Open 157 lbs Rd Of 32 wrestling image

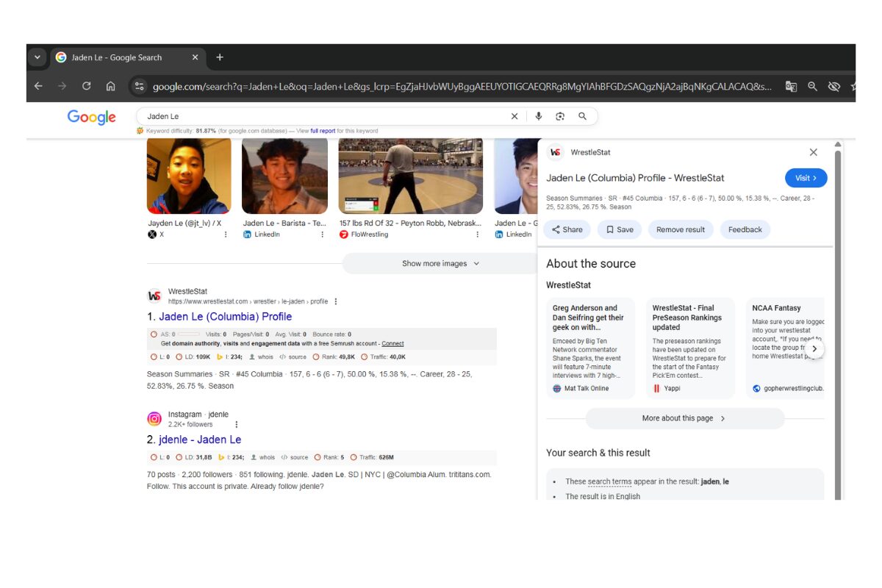[x=410, y=176]
